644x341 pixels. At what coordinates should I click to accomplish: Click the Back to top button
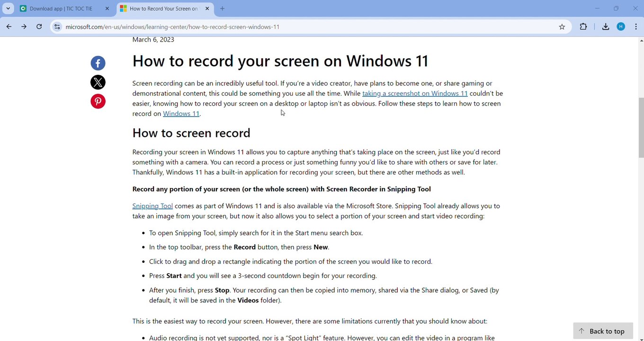603,331
